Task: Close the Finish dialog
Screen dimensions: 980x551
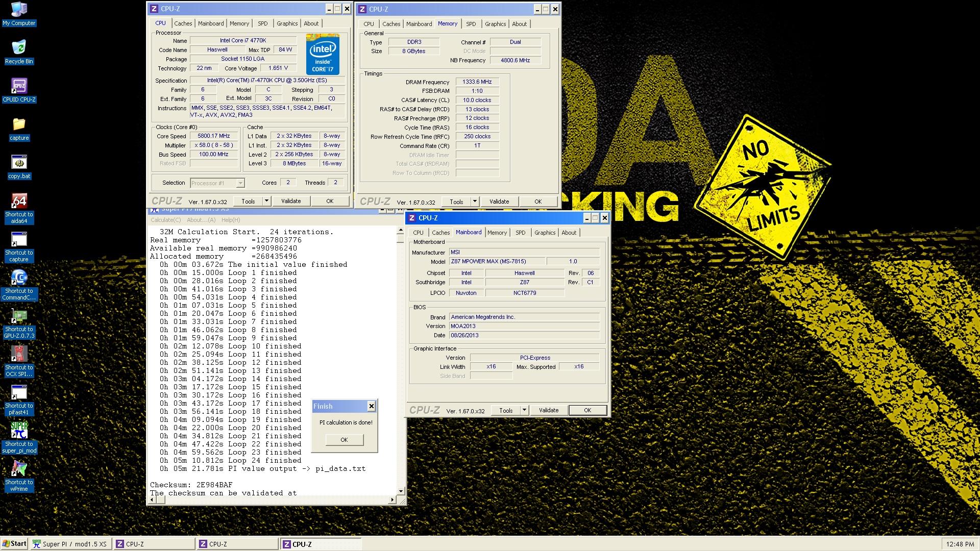Action: 371,406
